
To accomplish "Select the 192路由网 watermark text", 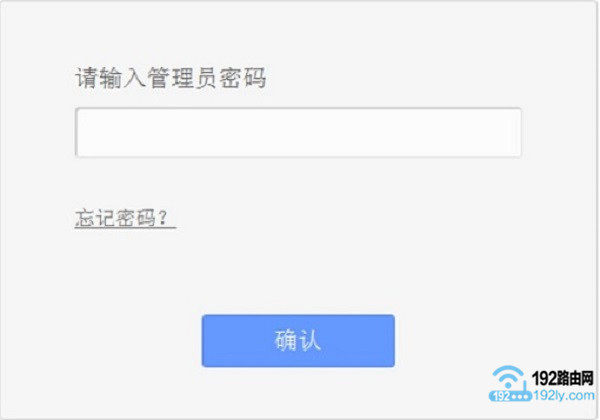I will pyautogui.click(x=562, y=379).
